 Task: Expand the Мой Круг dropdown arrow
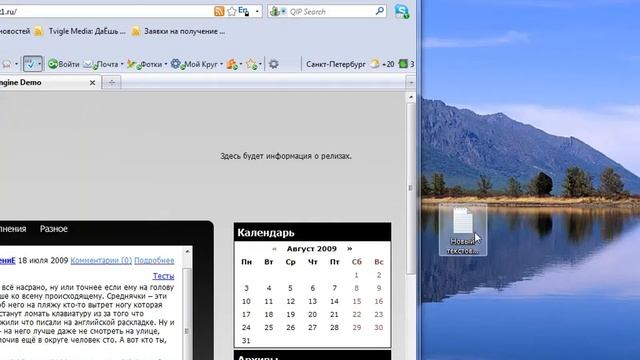tap(221, 64)
